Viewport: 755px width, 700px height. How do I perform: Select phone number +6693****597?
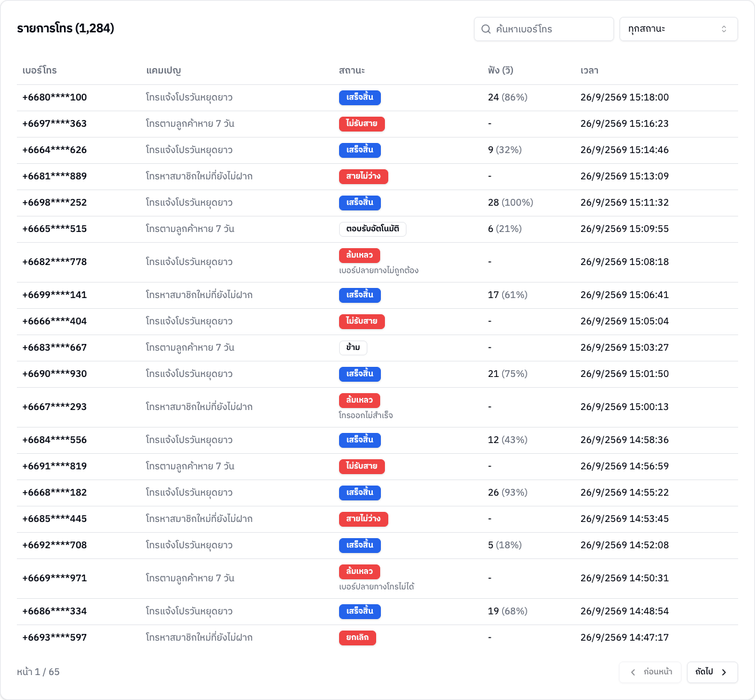pos(55,638)
